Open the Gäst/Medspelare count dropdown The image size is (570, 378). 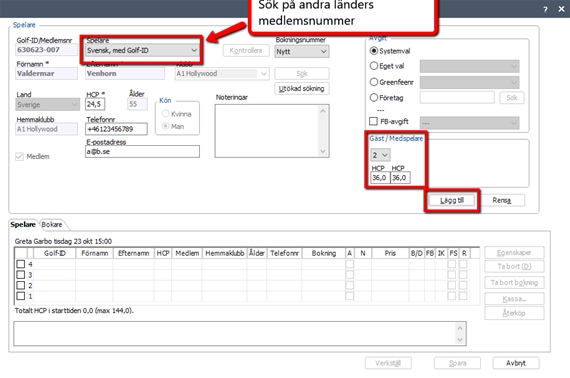380,155
